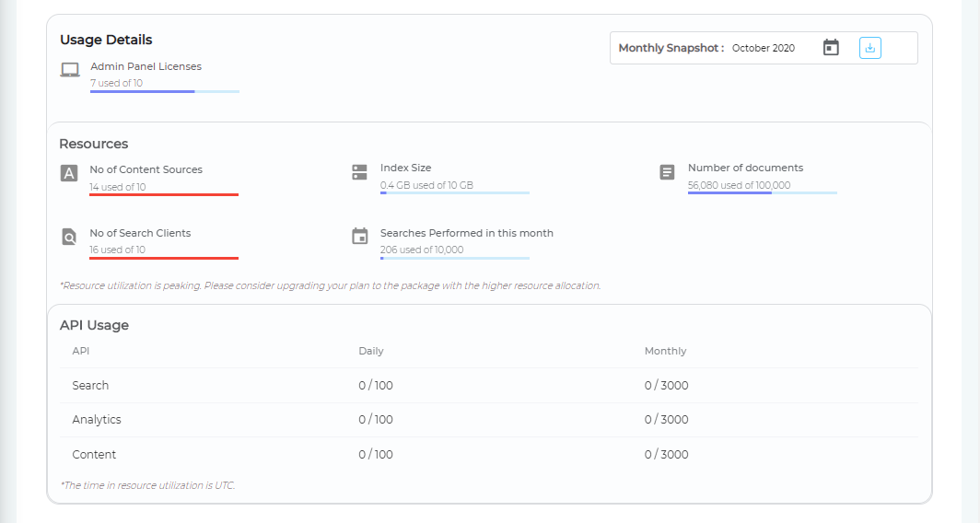Click the '56,080 used of 100,000' text
Viewport: 980px width, 523px height.
point(739,185)
